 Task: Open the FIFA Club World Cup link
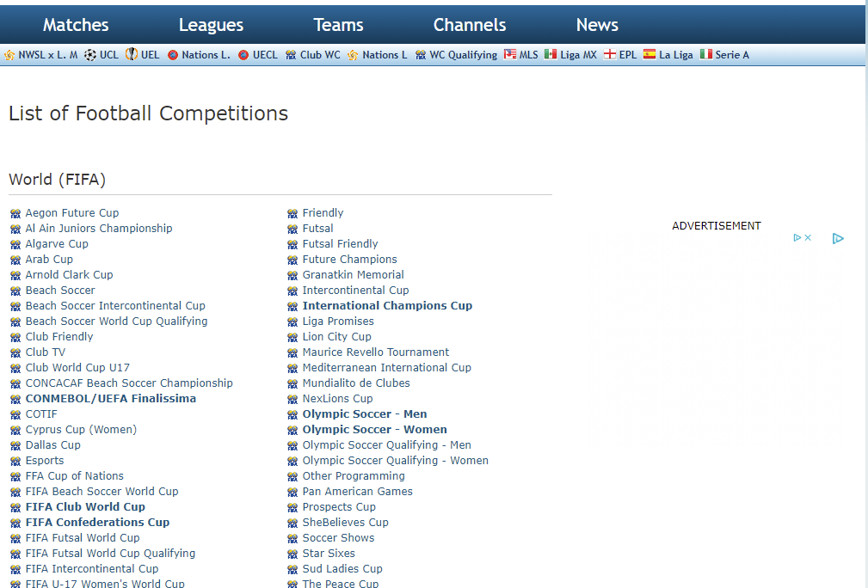(85, 507)
